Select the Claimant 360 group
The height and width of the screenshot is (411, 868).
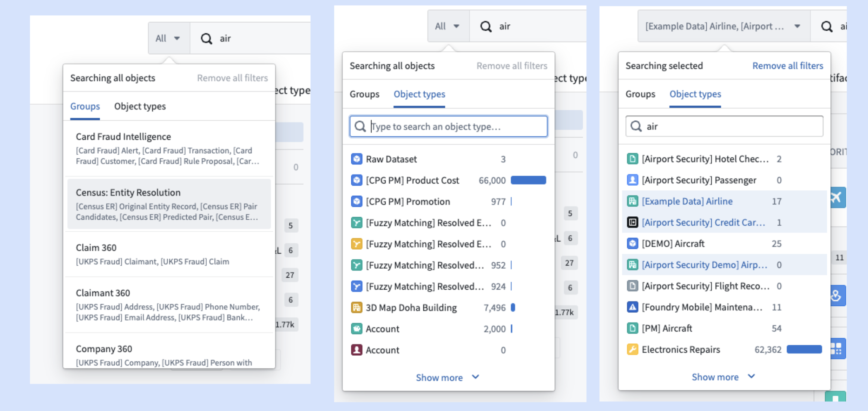(x=169, y=305)
